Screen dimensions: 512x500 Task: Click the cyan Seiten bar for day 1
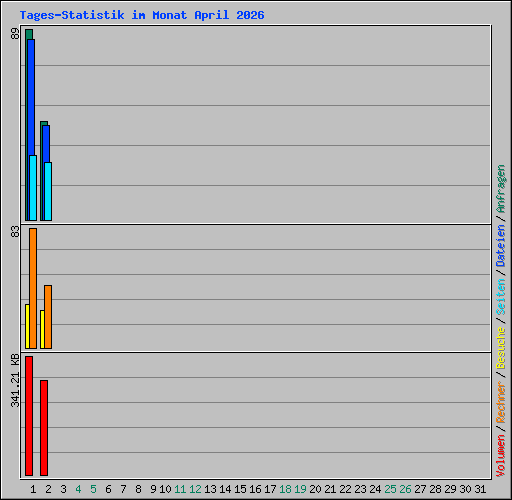pos(33,188)
